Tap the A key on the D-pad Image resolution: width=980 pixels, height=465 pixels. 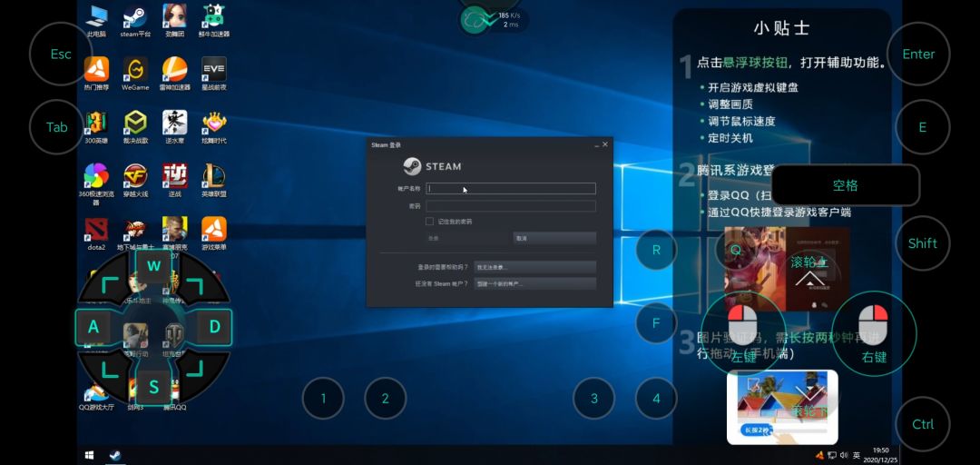93,327
